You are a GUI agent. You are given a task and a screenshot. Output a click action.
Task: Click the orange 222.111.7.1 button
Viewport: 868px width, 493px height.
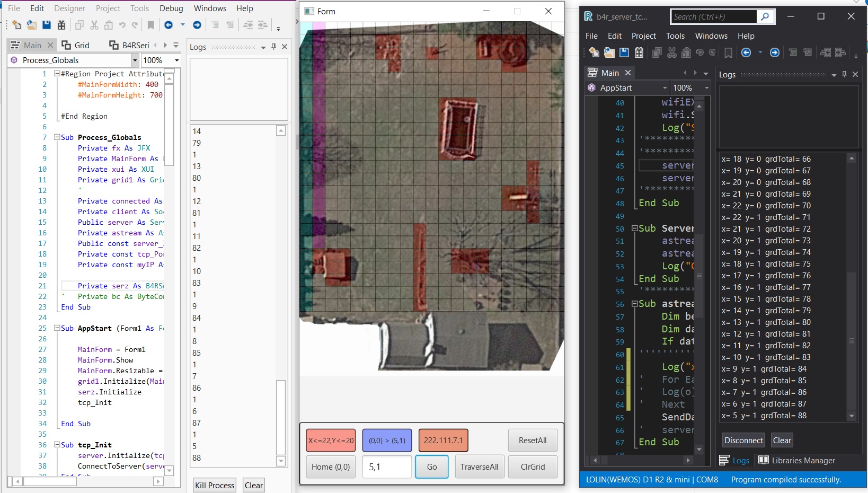443,441
